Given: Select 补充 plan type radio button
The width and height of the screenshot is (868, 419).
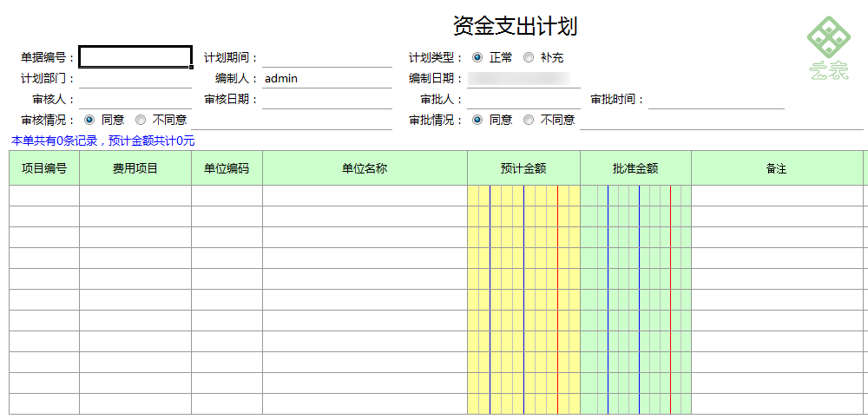Looking at the screenshot, I should [x=529, y=57].
